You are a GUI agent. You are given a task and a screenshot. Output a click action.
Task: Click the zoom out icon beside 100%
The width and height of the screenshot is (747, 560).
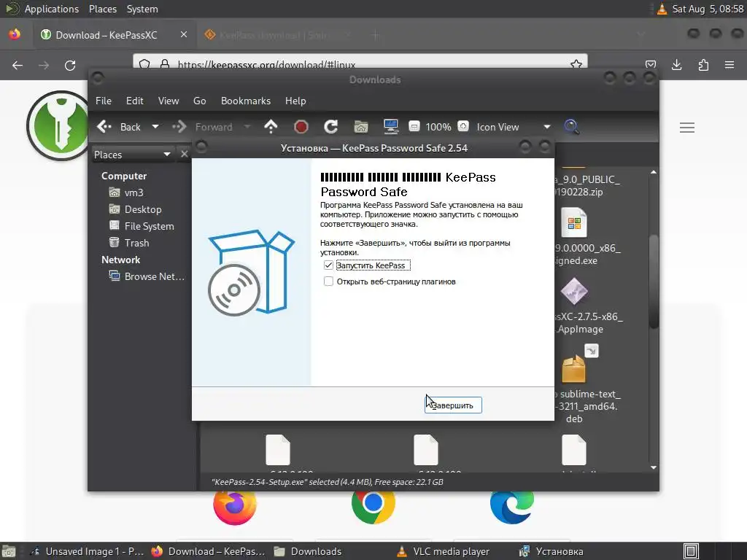(x=414, y=127)
